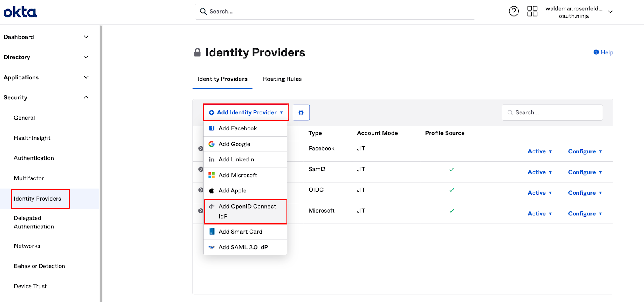
Task: Expand the Saml2 provider row arrow
Action: [x=201, y=169]
